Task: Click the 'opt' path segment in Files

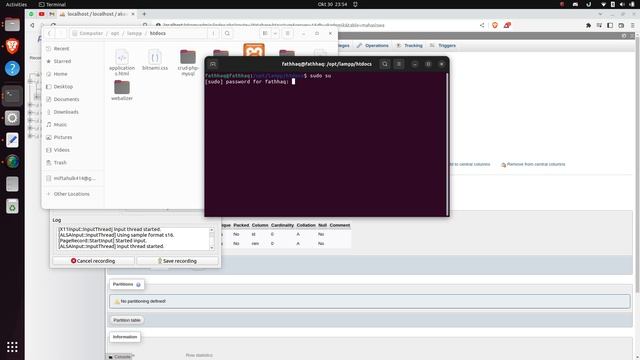Action: point(115,33)
